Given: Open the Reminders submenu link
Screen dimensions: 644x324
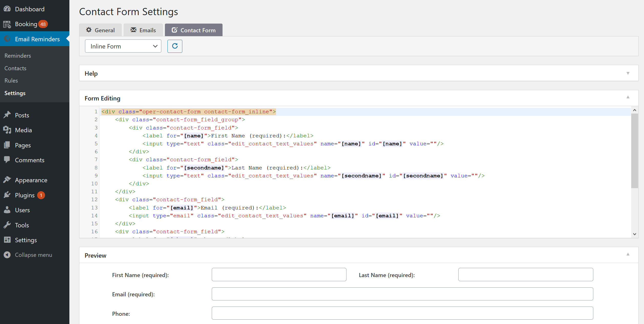Looking at the screenshot, I should click(x=18, y=56).
